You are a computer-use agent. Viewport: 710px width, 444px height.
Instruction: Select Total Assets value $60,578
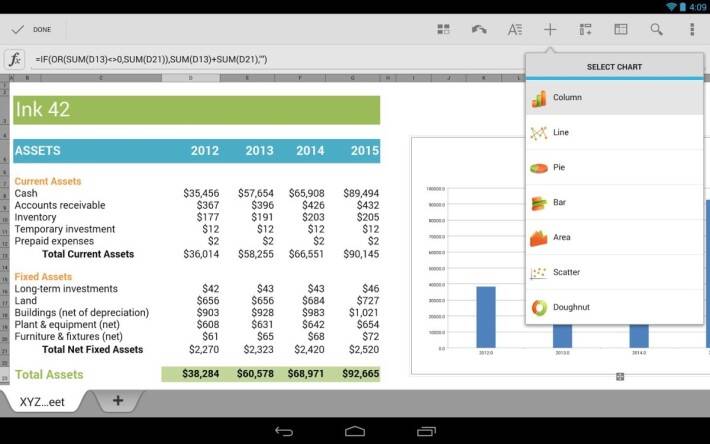[x=255, y=374]
